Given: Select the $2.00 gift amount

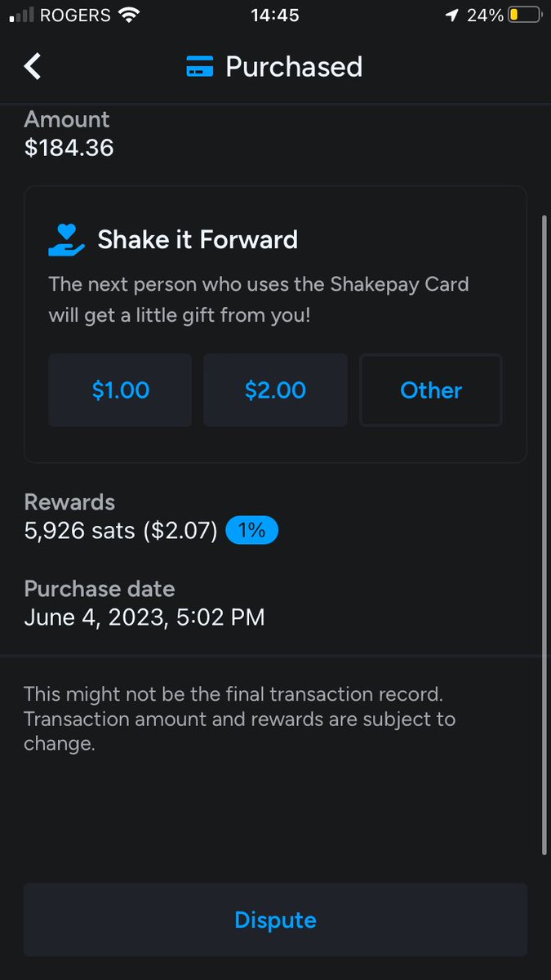Looking at the screenshot, I should pos(275,390).
